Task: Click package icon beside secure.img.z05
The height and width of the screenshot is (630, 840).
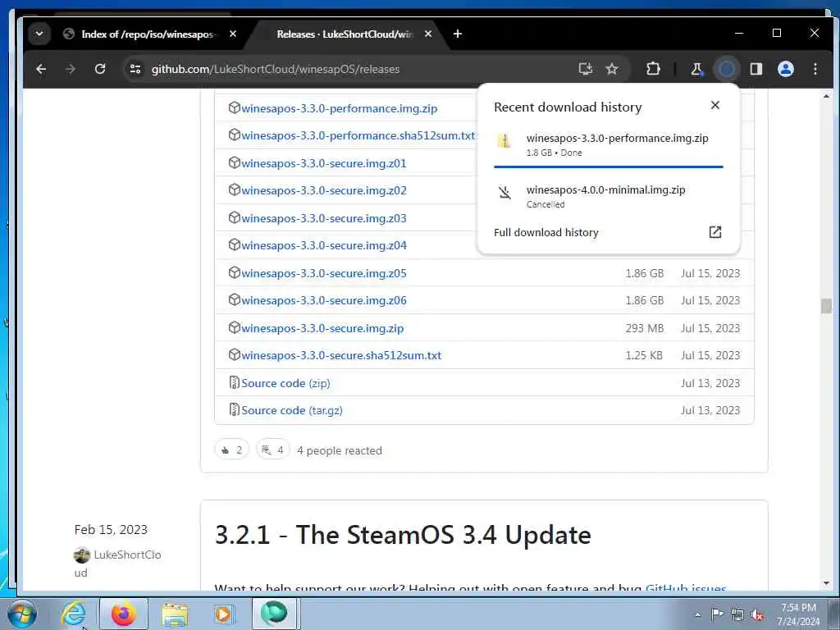Action: coord(234,272)
